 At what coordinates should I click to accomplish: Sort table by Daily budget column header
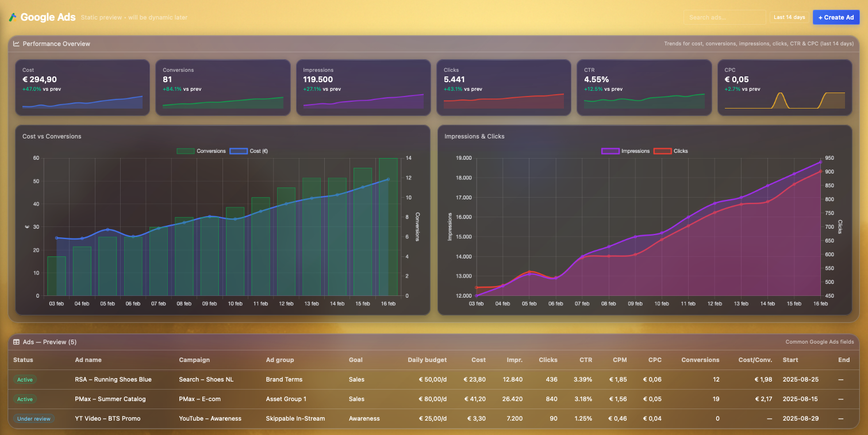point(427,360)
